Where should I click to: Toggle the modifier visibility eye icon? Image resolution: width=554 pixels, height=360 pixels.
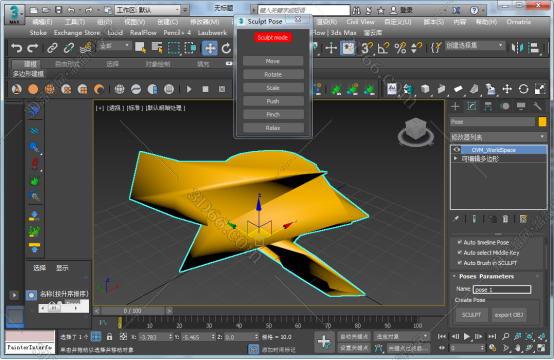pyautogui.click(x=456, y=150)
